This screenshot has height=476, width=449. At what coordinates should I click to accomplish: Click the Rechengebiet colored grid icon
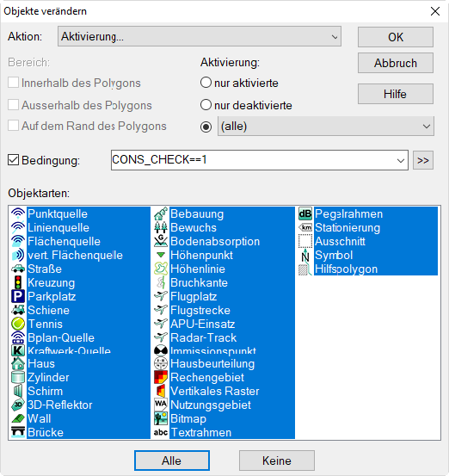tap(161, 377)
